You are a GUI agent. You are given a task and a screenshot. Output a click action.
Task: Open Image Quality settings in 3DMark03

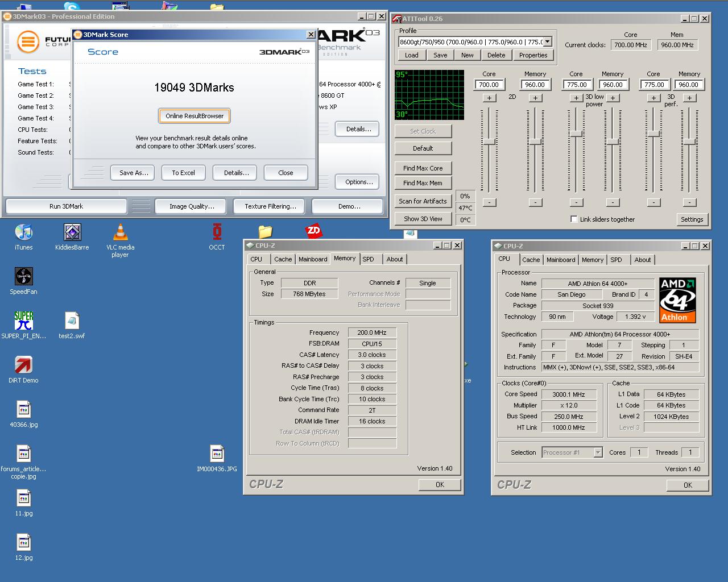(192, 206)
